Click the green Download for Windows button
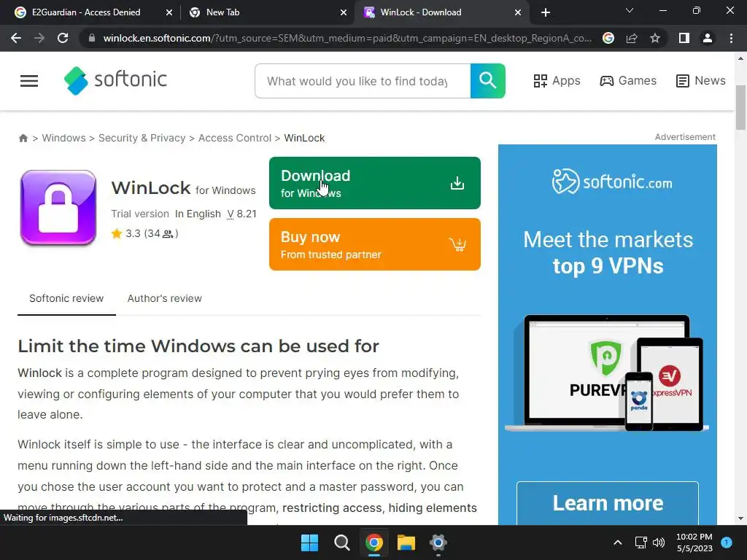Screen dimensions: 747x560 [374, 183]
